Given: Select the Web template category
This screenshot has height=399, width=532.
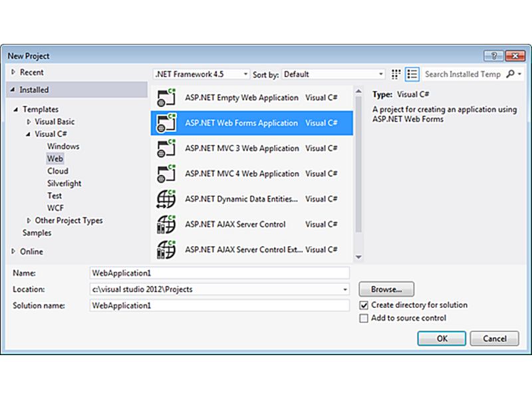Looking at the screenshot, I should [x=55, y=158].
